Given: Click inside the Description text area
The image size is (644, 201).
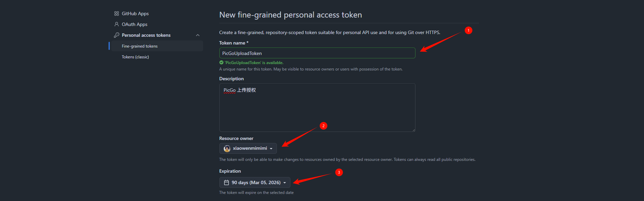Looking at the screenshot, I should pyautogui.click(x=317, y=108).
